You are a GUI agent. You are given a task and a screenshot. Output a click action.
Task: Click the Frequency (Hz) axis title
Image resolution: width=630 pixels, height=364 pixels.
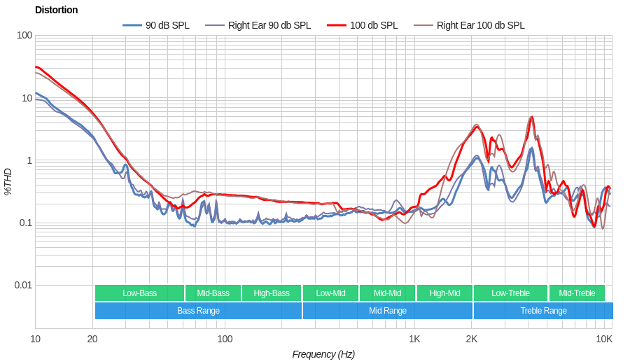pyautogui.click(x=323, y=354)
